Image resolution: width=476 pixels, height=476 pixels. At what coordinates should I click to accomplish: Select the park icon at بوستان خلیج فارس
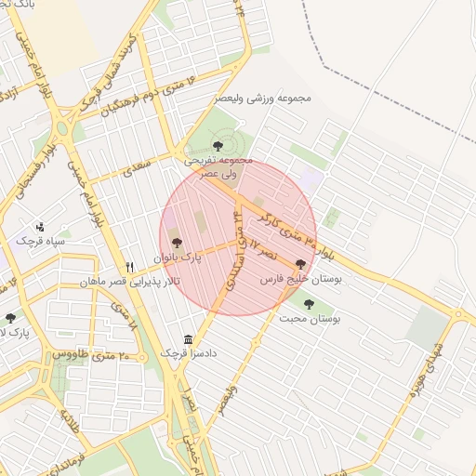pos(300,264)
